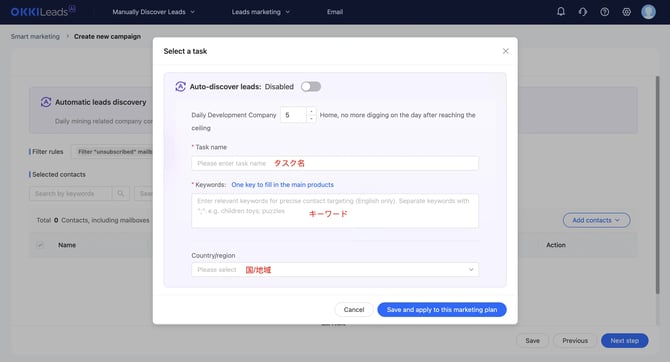The height and width of the screenshot is (362, 670).
Task: Enable the Auto-discover leads switch
Action: point(311,86)
